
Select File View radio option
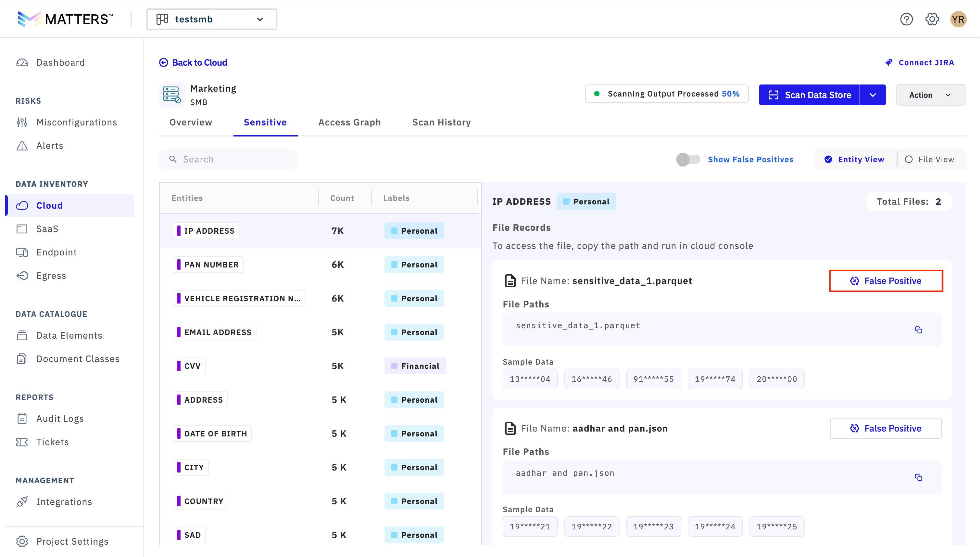(930, 159)
